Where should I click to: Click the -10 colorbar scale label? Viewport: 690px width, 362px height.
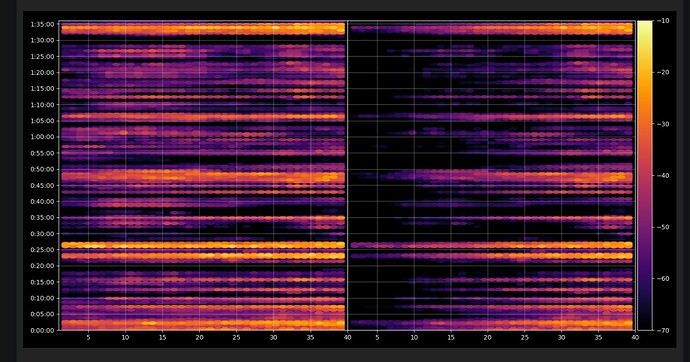pyautogui.click(x=663, y=21)
